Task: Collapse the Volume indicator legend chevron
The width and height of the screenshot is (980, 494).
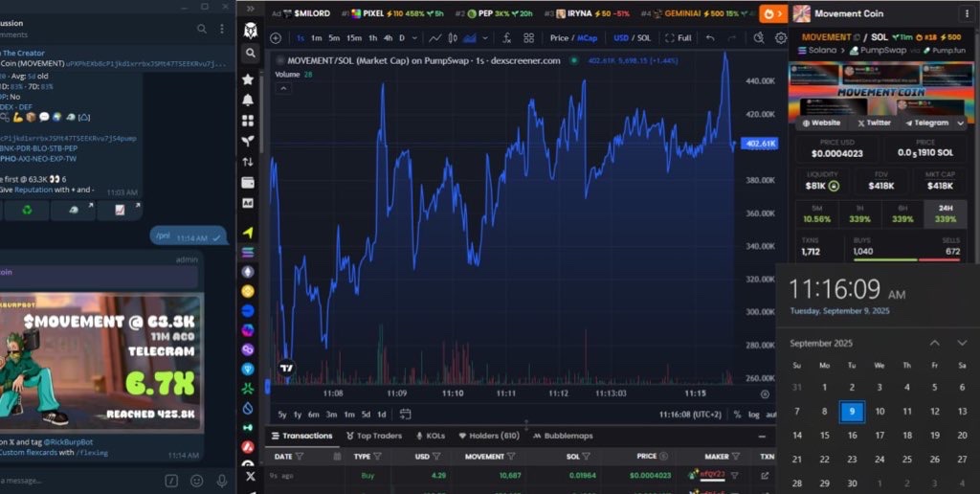Action: (283, 88)
